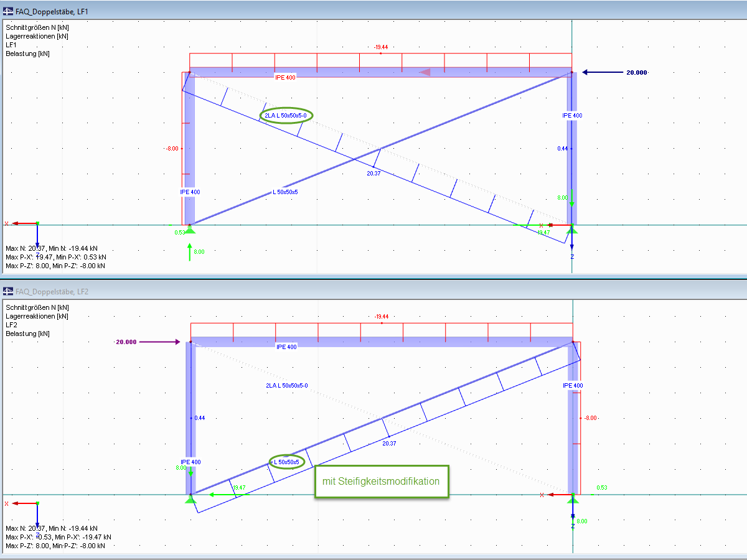Select Max P-Z' summary line in LF1 window

coord(55,266)
